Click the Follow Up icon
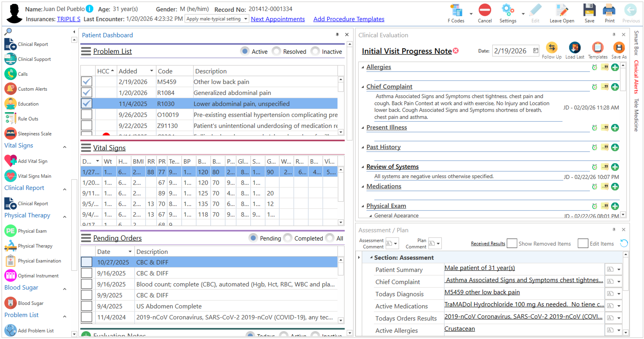This screenshot has width=644, height=339. point(551,47)
